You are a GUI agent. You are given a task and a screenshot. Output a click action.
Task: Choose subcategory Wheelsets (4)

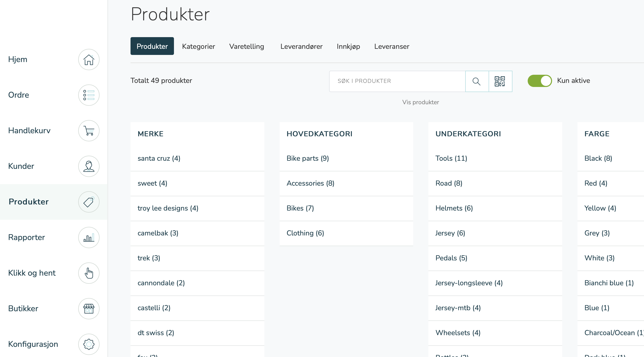(495, 333)
